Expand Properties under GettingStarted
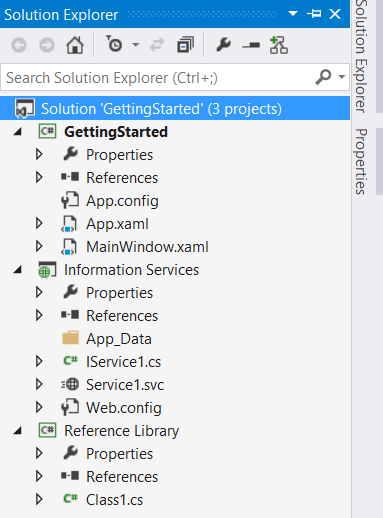 pos(39,154)
